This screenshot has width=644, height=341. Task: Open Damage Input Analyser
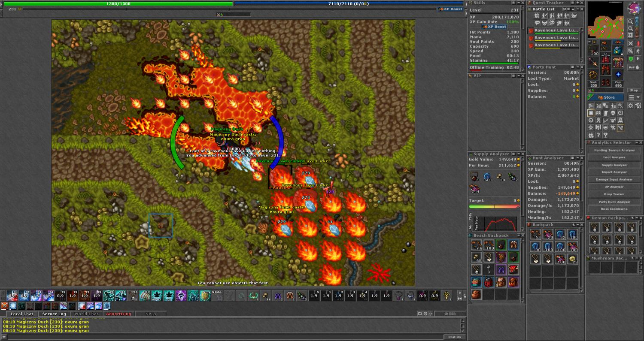tap(614, 179)
